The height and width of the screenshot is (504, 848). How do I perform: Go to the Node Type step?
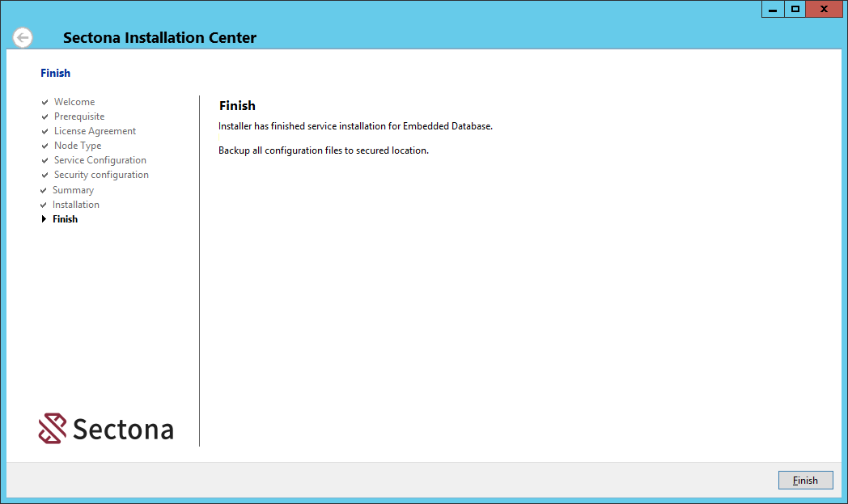pyautogui.click(x=78, y=146)
